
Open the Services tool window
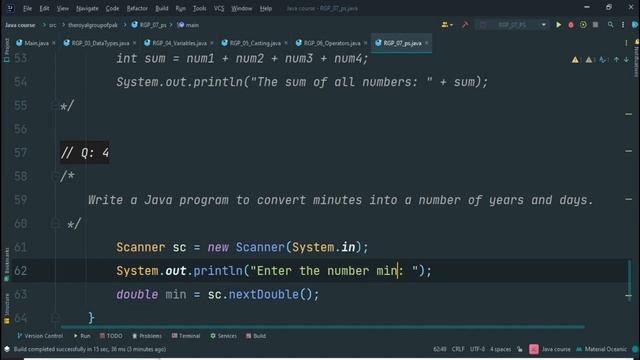tap(223, 336)
